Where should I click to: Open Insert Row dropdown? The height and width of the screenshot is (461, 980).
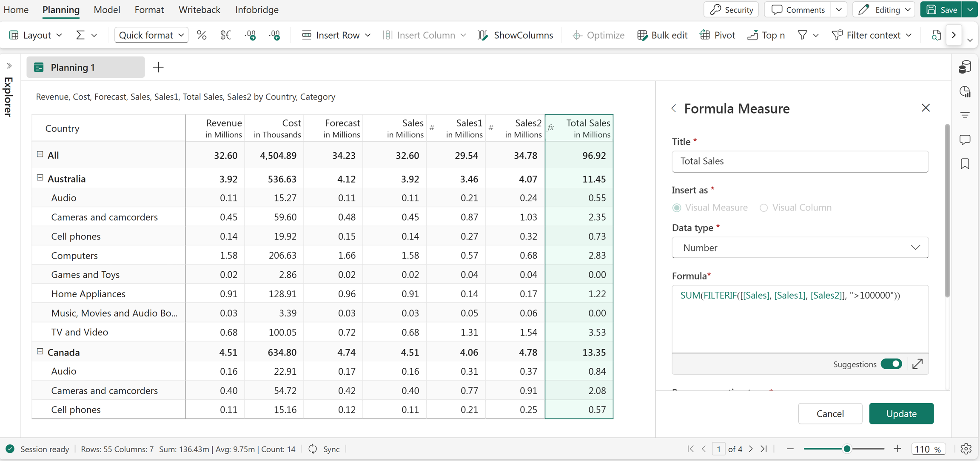click(x=336, y=35)
